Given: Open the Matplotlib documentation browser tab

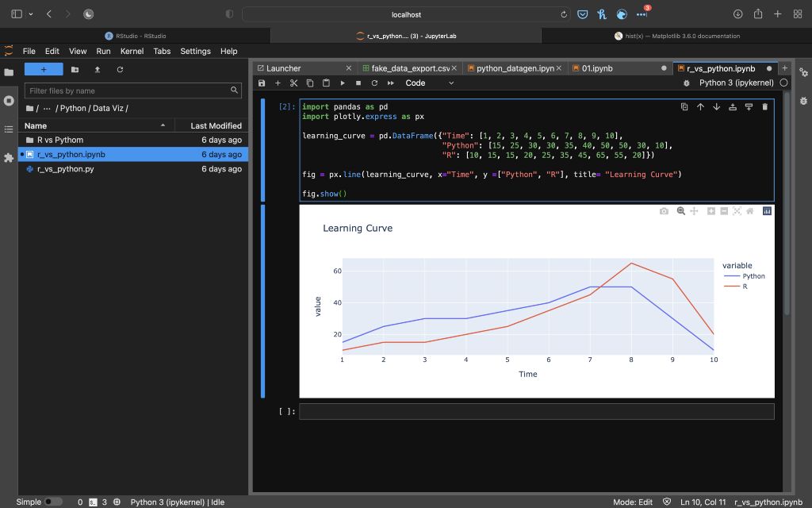Looking at the screenshot, I should [x=677, y=36].
